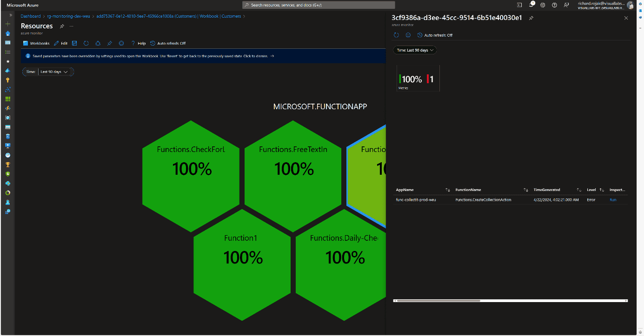Click the Edit button in the workbook toolbar
The image size is (644, 336).
click(x=61, y=43)
